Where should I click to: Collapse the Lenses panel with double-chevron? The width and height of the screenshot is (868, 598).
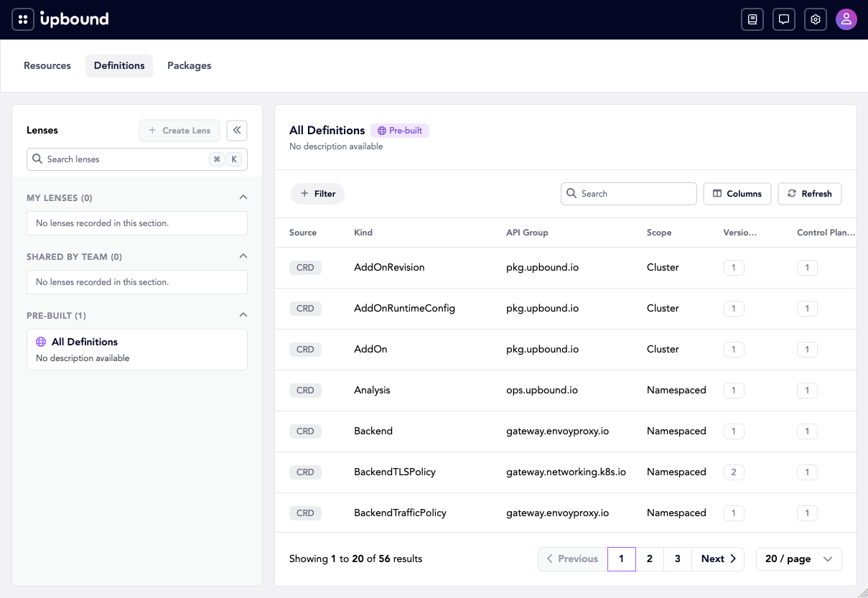(237, 130)
